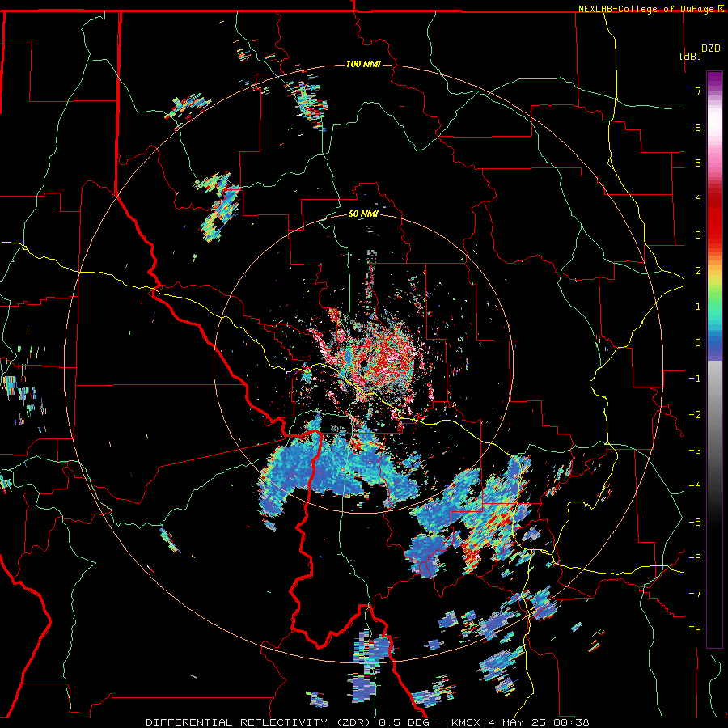728x728 pixels.
Task: Click the 100 NMI range ring label
Action: pyautogui.click(x=363, y=64)
